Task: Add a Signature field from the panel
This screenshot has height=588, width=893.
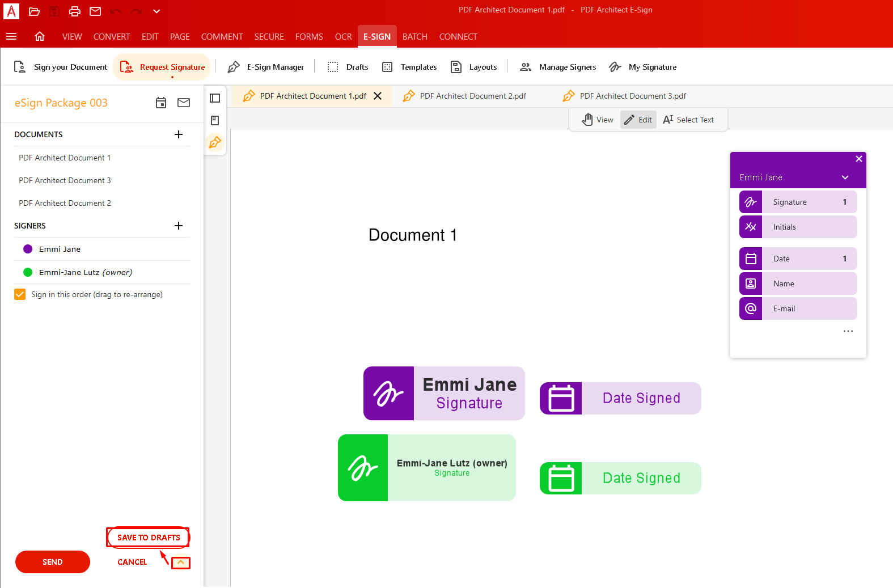Action: point(798,202)
